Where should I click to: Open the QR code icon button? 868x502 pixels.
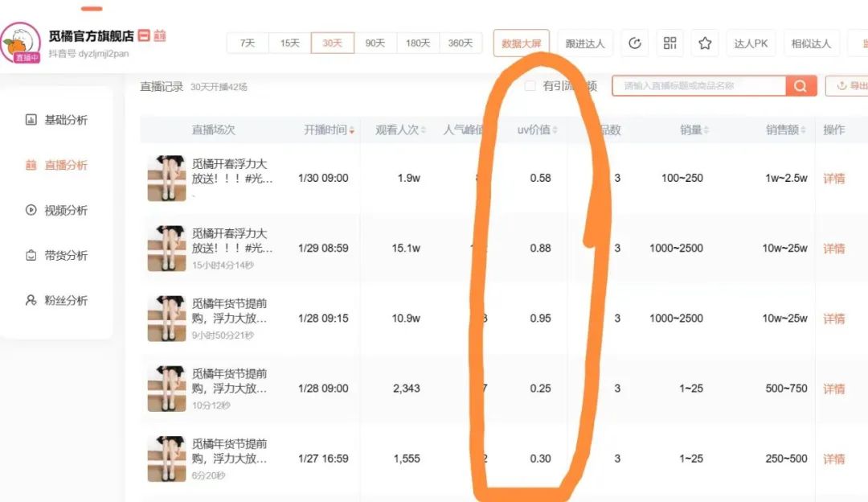pos(669,43)
